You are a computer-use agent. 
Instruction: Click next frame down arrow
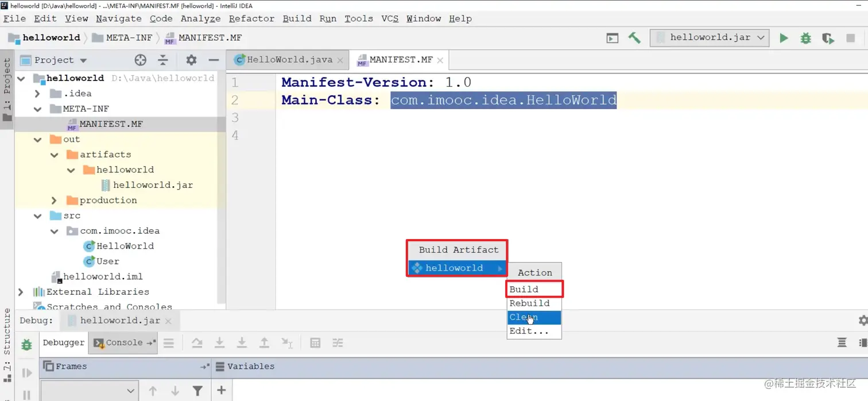175,391
